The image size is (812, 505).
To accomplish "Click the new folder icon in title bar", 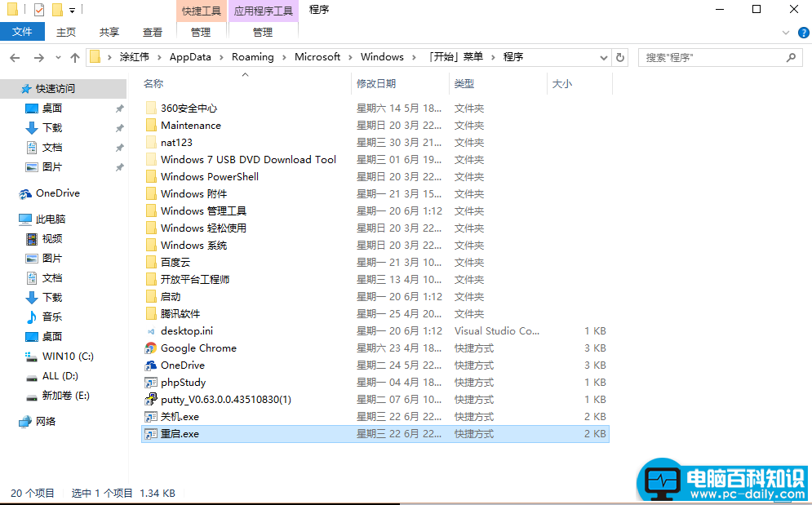I will point(57,9).
